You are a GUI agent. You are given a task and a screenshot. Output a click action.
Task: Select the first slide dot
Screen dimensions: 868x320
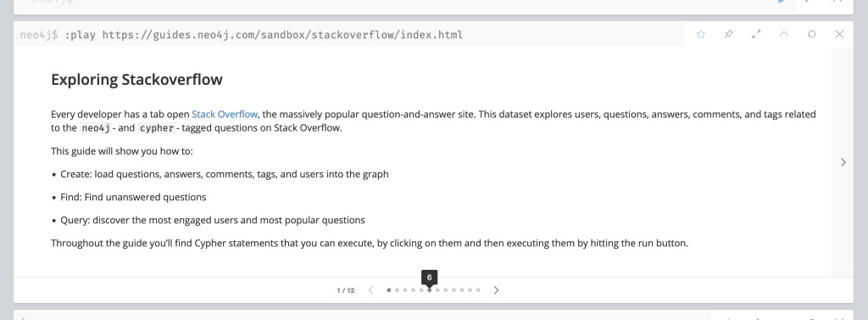pyautogui.click(x=388, y=290)
